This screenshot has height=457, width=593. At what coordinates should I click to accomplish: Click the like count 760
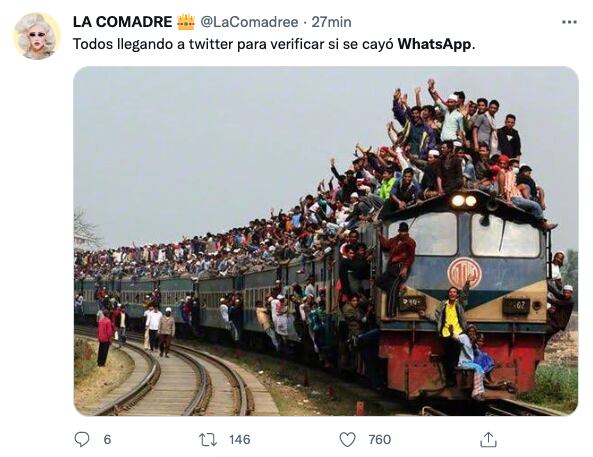380,440
